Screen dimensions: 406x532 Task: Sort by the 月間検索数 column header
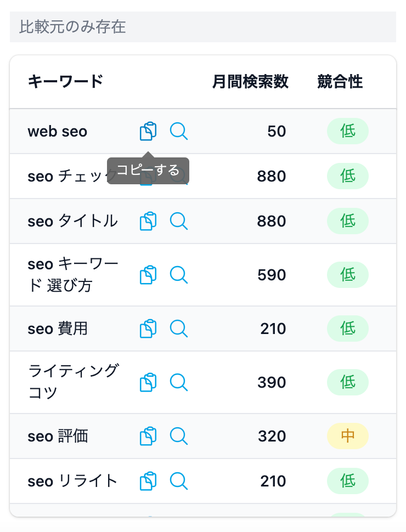(x=250, y=82)
